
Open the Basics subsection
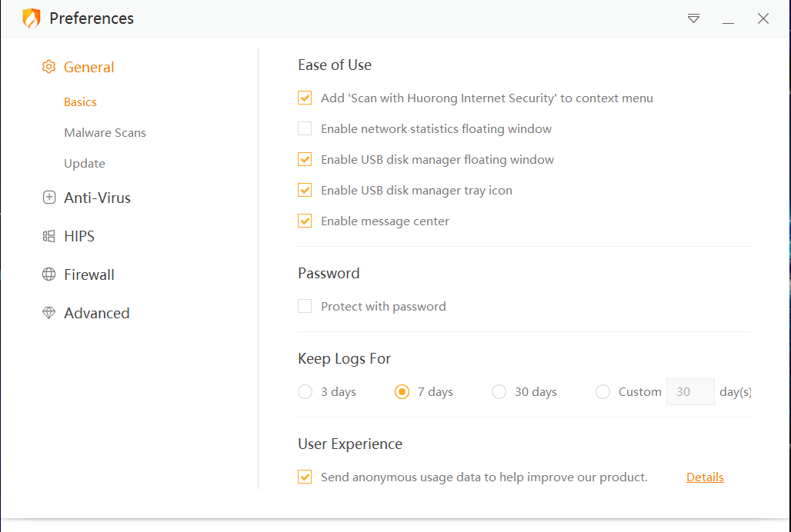click(x=80, y=101)
